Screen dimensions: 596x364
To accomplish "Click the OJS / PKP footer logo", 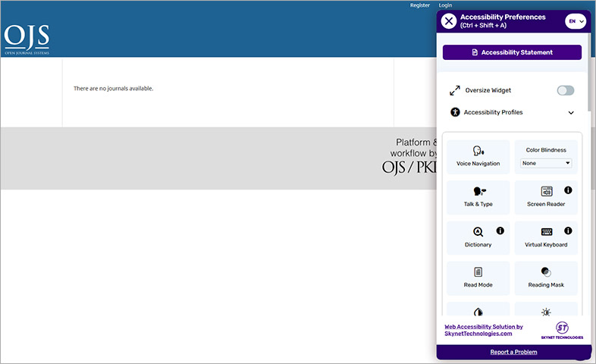I will pyautogui.click(x=409, y=167).
